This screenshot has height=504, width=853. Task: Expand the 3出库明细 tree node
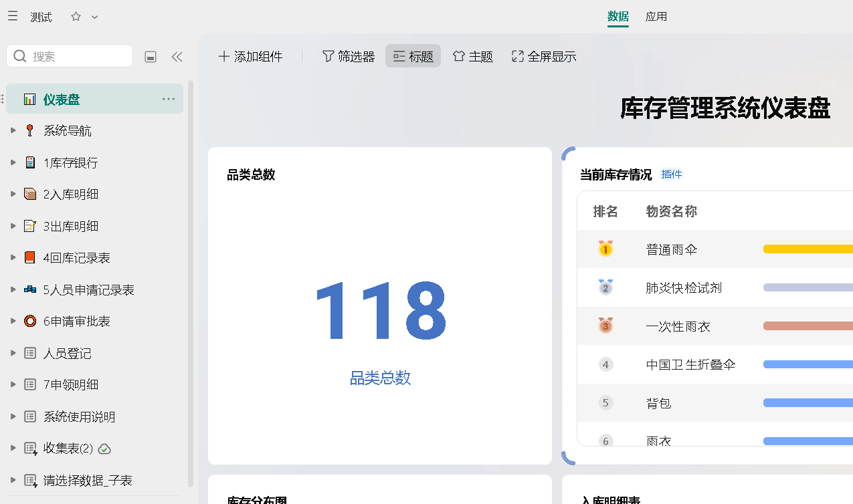pyautogui.click(x=13, y=226)
